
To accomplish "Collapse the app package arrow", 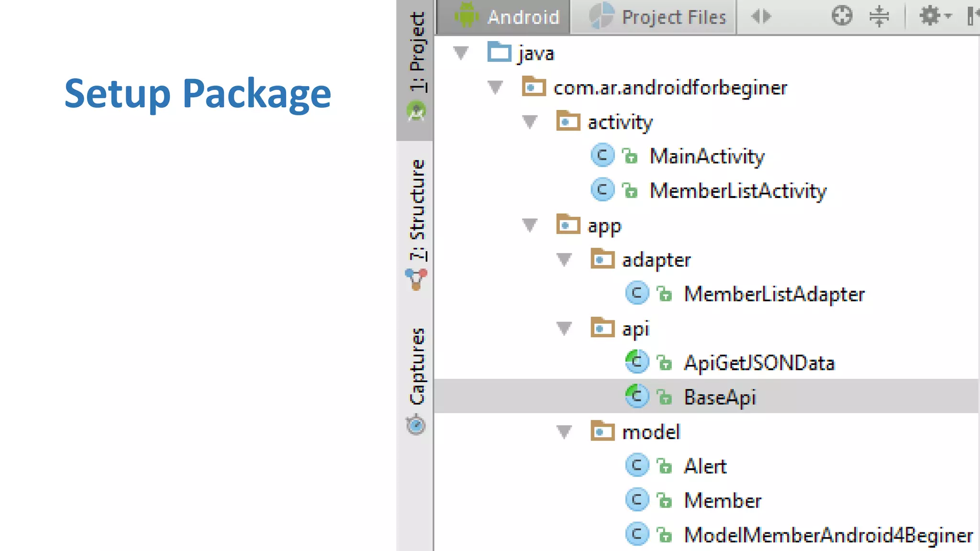I will 530,225.
